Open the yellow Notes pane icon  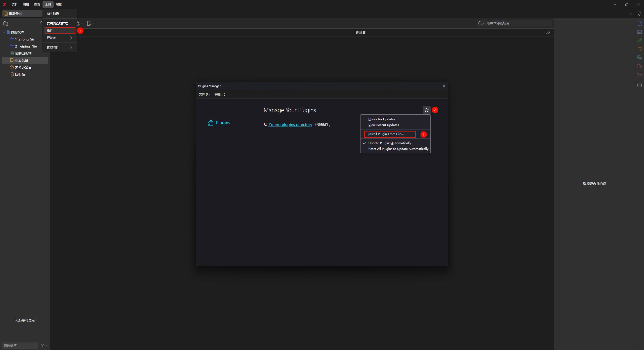coord(639,49)
